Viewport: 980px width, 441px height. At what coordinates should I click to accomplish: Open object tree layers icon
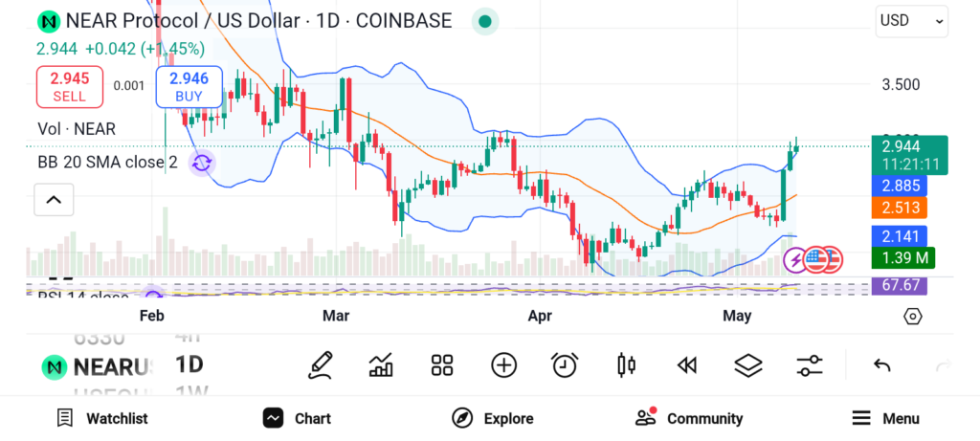tap(747, 364)
